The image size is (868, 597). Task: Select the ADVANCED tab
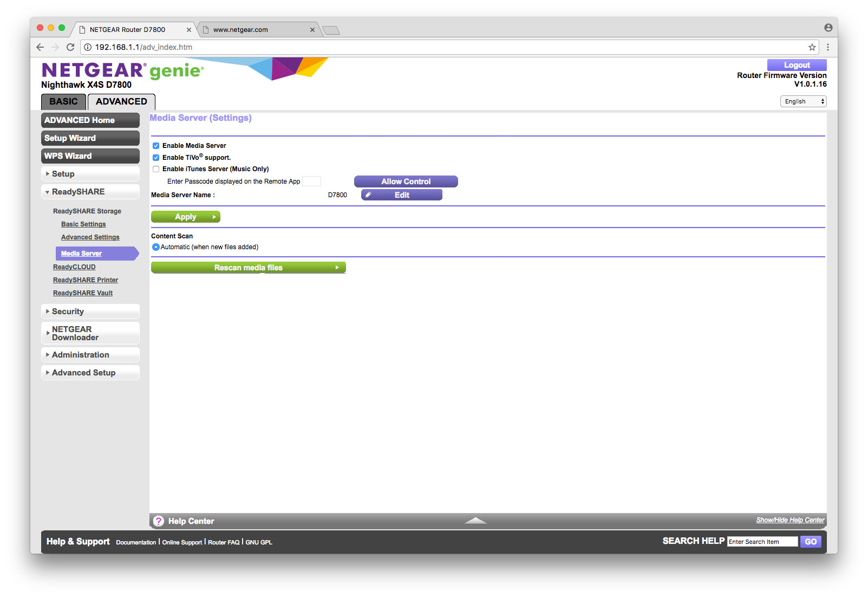[121, 101]
